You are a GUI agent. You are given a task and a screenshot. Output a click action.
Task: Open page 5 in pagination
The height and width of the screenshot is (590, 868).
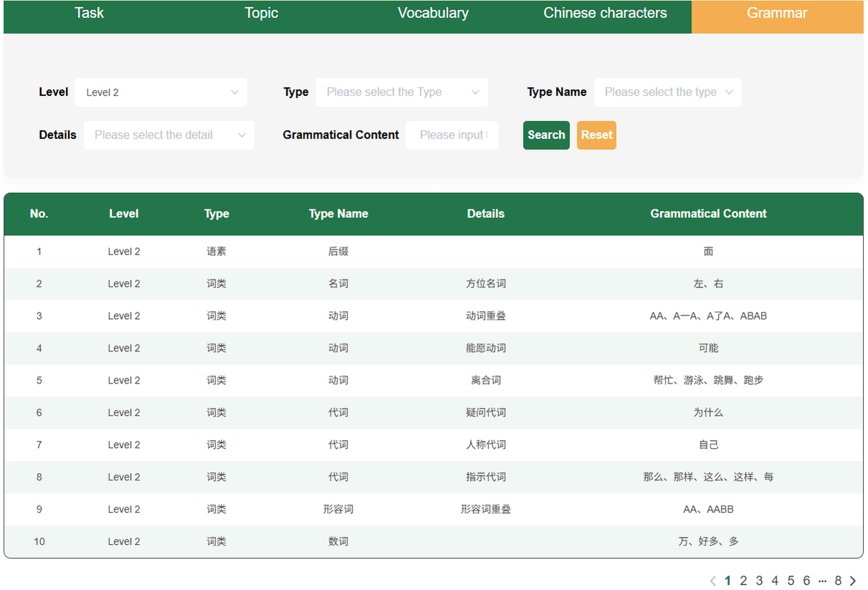[x=791, y=581]
